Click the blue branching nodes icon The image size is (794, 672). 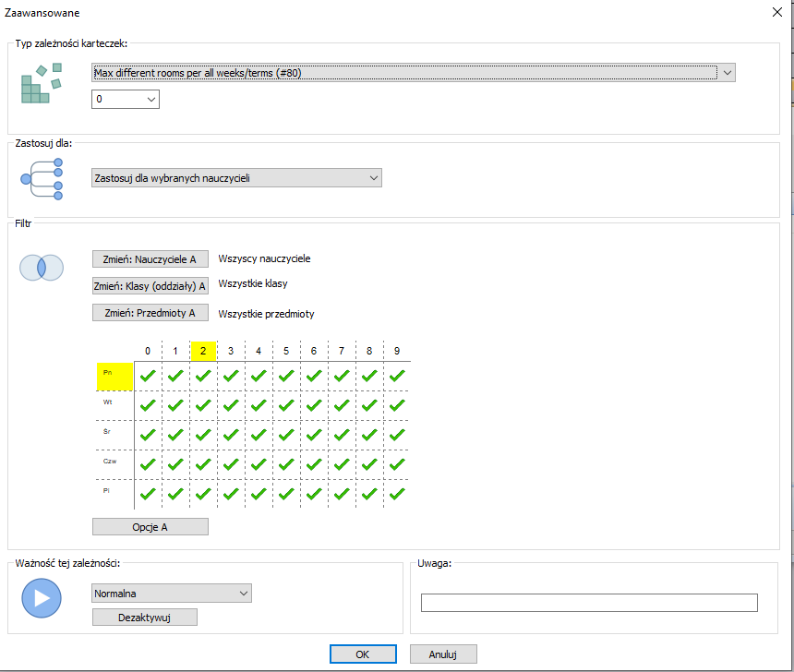(x=42, y=178)
